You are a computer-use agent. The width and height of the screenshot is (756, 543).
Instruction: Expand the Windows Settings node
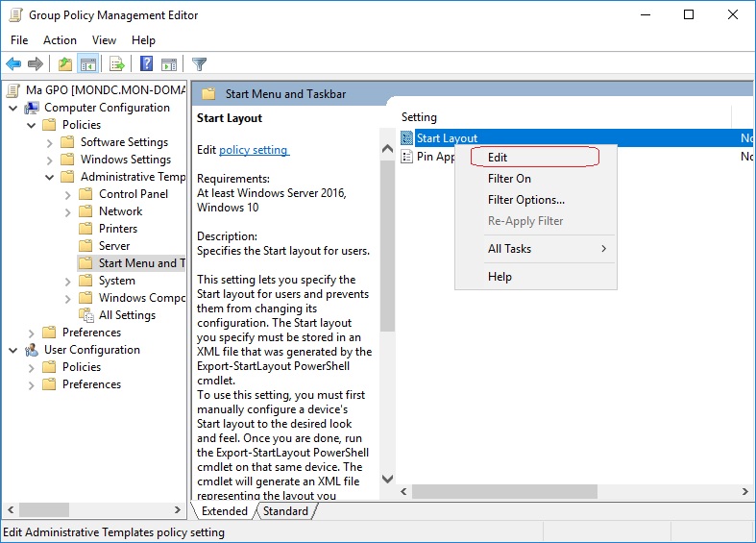(50, 160)
